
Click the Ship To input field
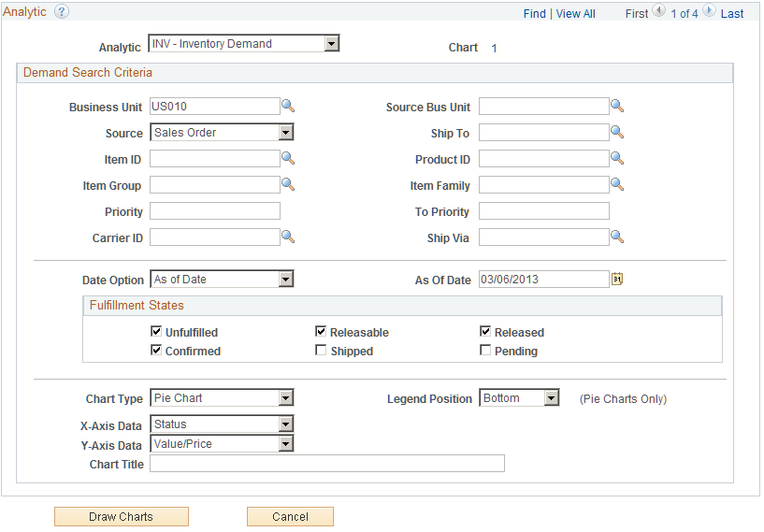543,133
